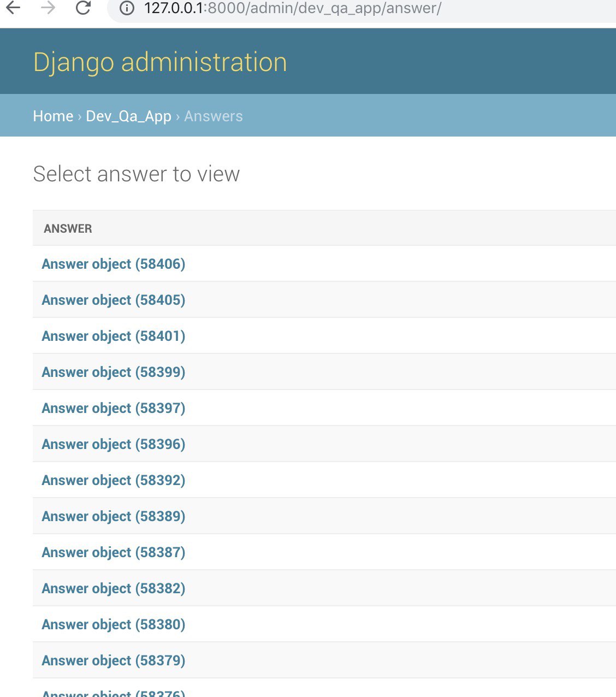Open the Home breadcrumb link

click(53, 116)
